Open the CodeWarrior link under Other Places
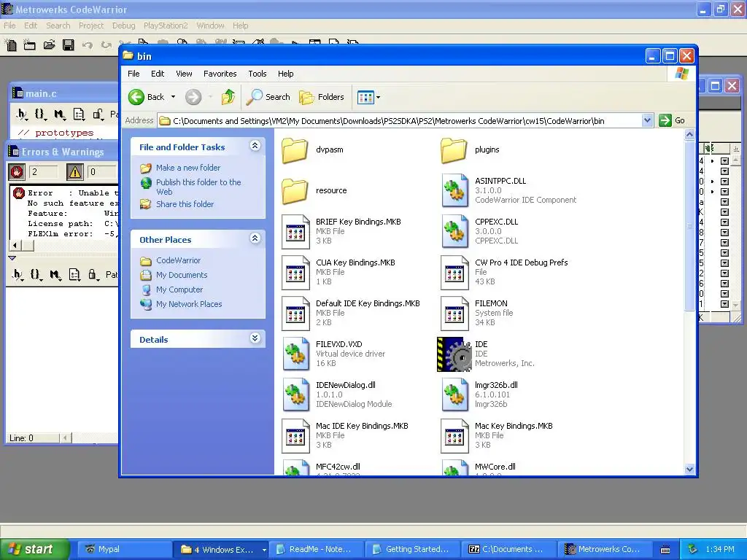Viewport: 747px width, 560px height. click(x=178, y=260)
